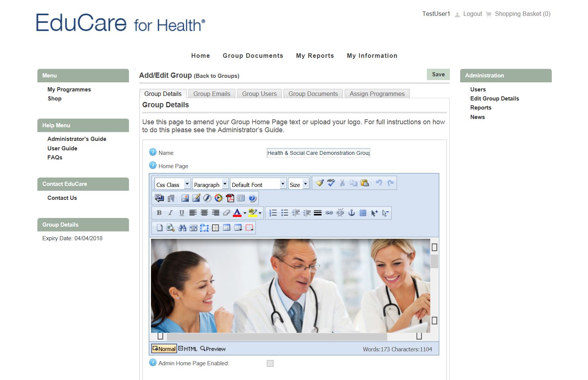Open font color dropdown arrow

(x=245, y=213)
